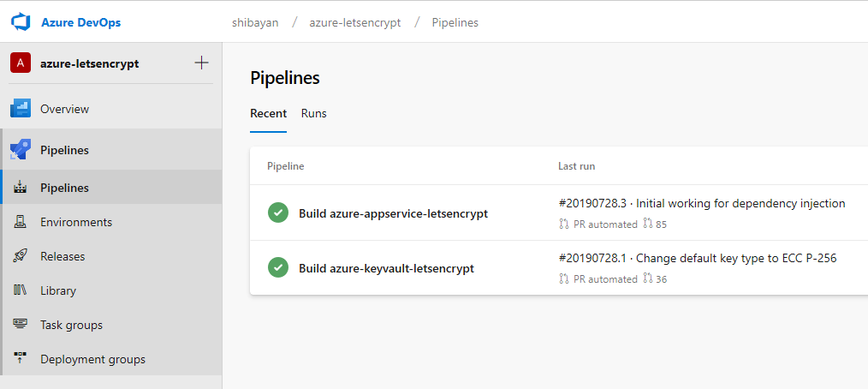Viewport: 868px width, 389px height.
Task: Click the Last run column header
Action: [x=576, y=166]
